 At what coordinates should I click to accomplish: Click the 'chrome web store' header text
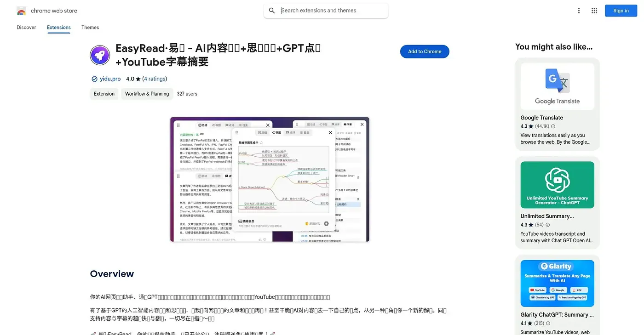click(54, 11)
